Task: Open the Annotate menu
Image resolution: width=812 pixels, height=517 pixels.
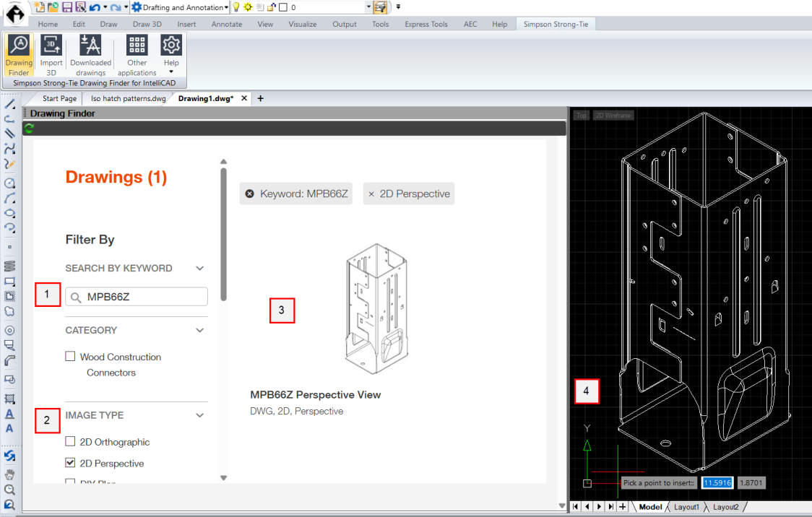Action: (x=226, y=24)
